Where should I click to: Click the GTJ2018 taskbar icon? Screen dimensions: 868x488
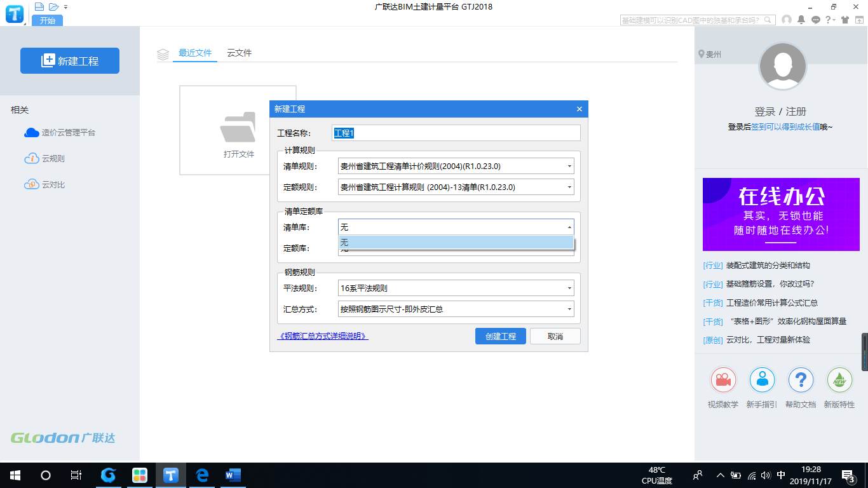tap(171, 475)
